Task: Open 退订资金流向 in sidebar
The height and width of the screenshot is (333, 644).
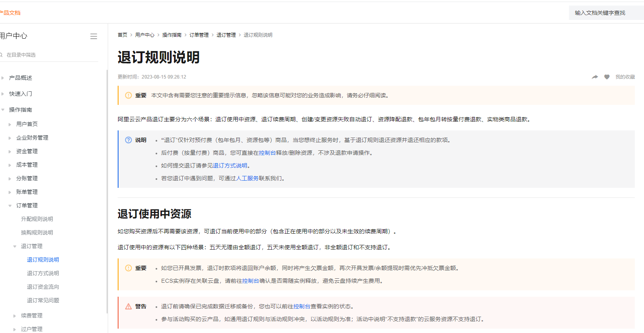Action: [43, 287]
